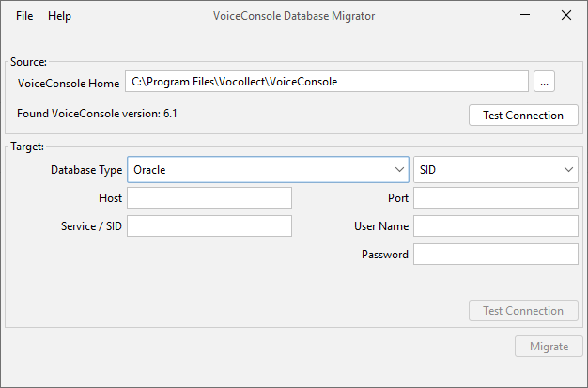588x388 pixels.
Task: Click the Source Test Connection button
Action: (x=523, y=116)
